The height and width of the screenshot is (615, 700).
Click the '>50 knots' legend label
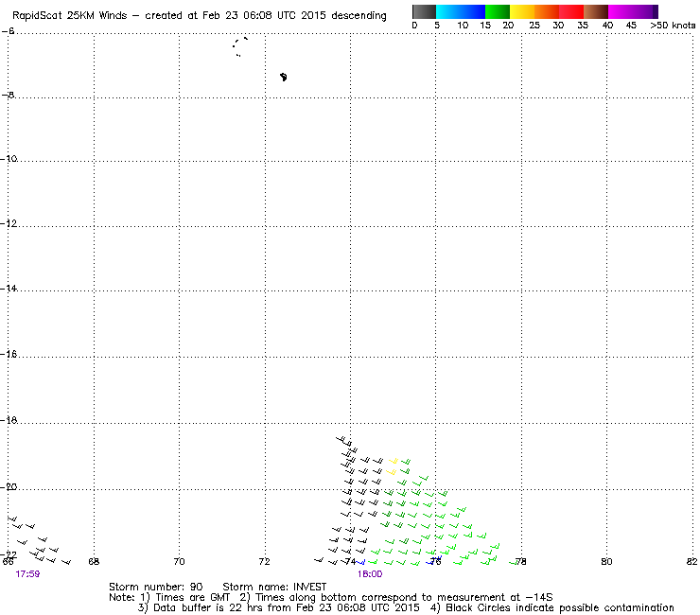pyautogui.click(x=673, y=26)
